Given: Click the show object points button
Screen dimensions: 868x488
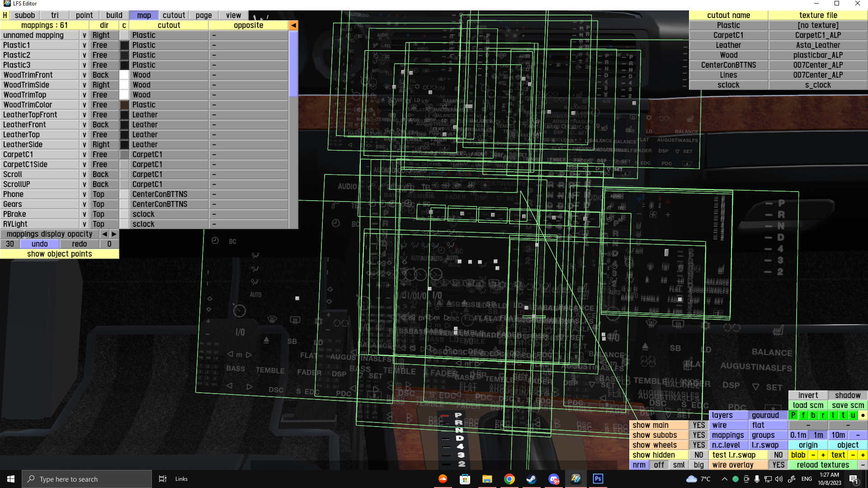Looking at the screenshot, I should (59, 254).
